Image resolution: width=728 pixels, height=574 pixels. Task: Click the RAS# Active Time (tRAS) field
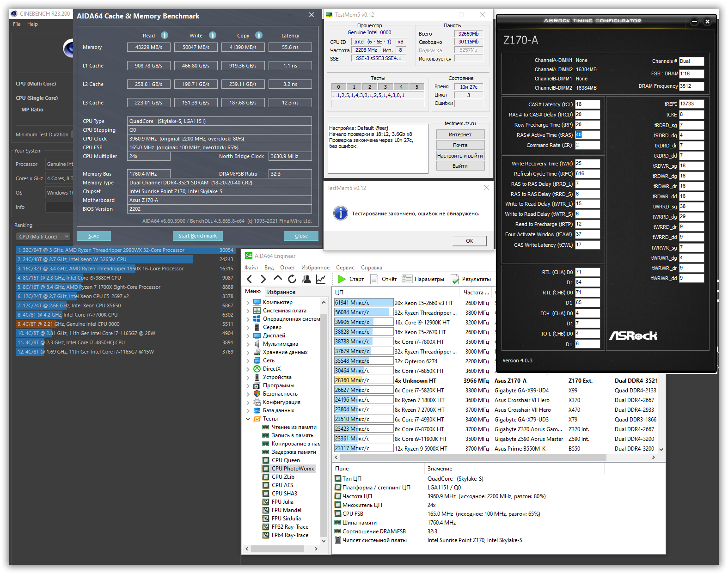click(587, 135)
